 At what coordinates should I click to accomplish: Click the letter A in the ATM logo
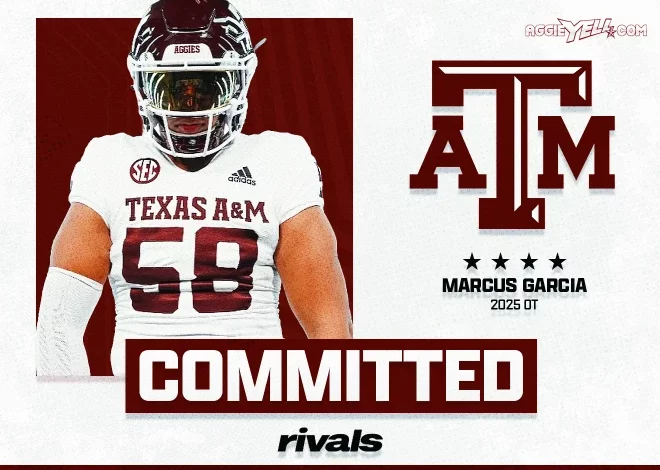pyautogui.click(x=448, y=152)
